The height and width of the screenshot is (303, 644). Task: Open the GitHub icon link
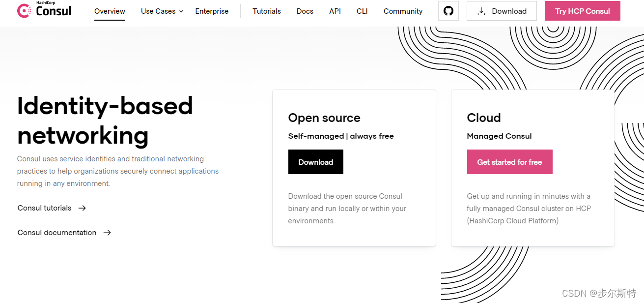pyautogui.click(x=448, y=11)
